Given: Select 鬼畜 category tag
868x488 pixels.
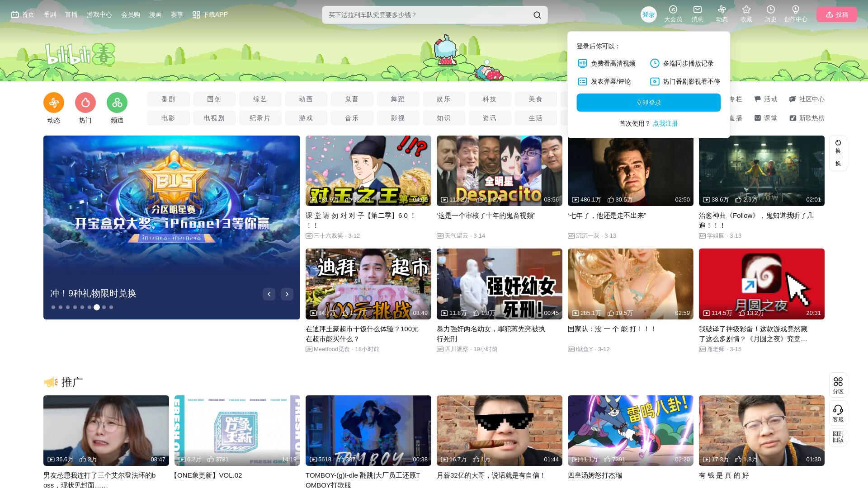Looking at the screenshot, I should pos(352,99).
